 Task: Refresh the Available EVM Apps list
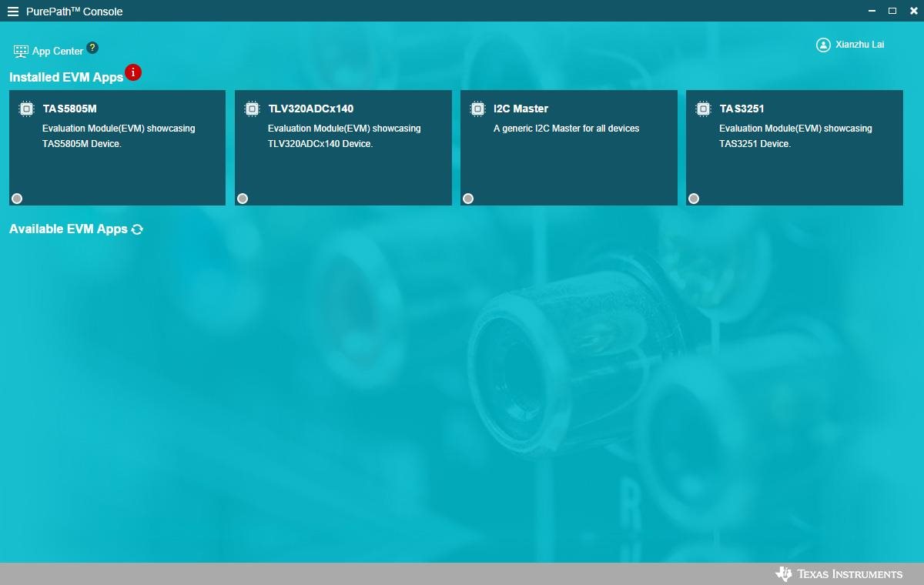137,229
